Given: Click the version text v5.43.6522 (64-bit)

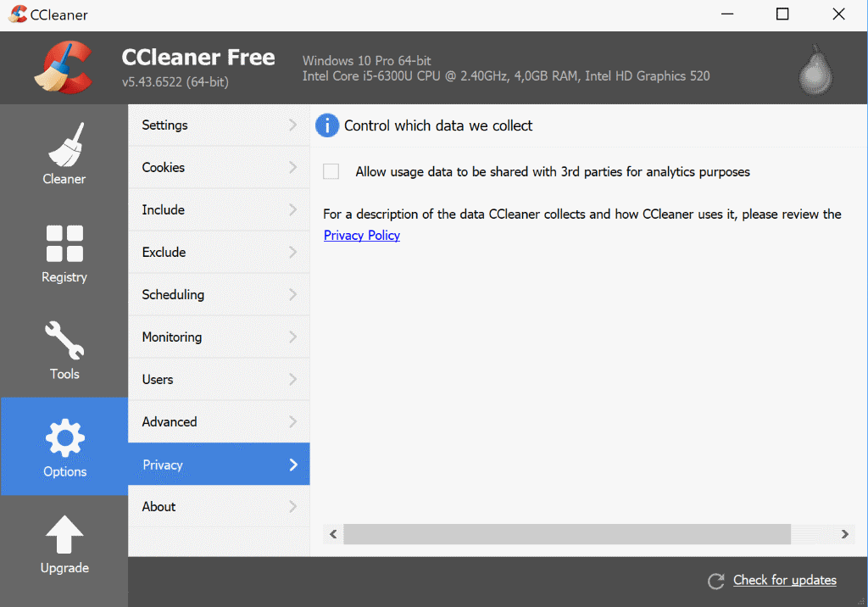Looking at the screenshot, I should (175, 82).
